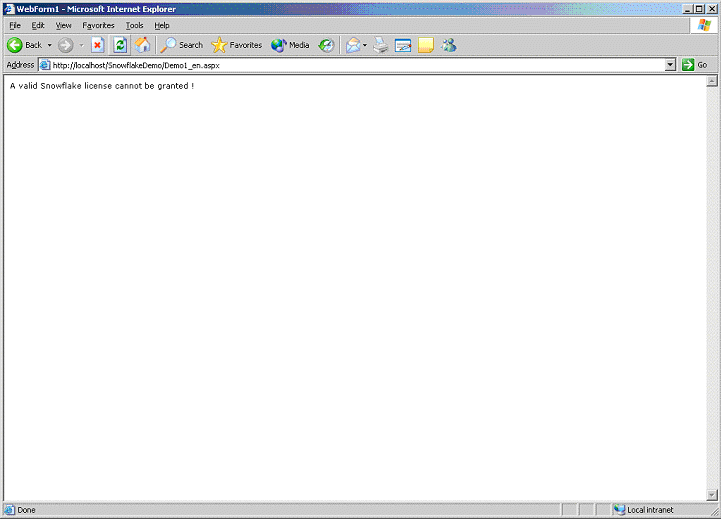
Task: Click the scrollbar down arrow
Action: [712, 495]
